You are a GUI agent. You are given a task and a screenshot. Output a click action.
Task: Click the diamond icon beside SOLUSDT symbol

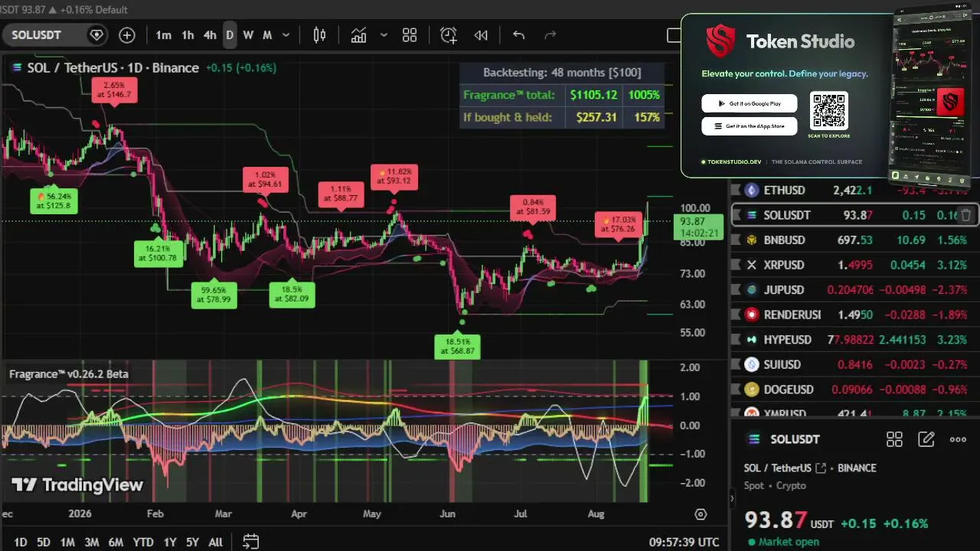point(96,35)
